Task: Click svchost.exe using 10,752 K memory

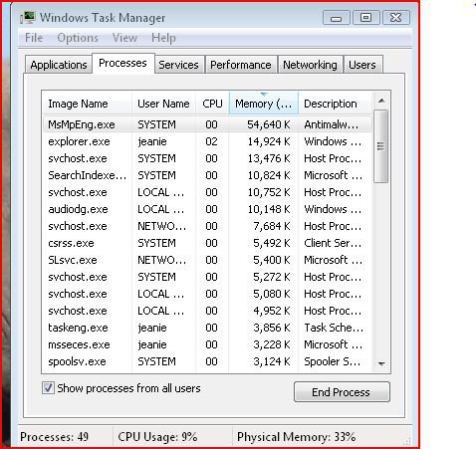Action: click(207, 192)
